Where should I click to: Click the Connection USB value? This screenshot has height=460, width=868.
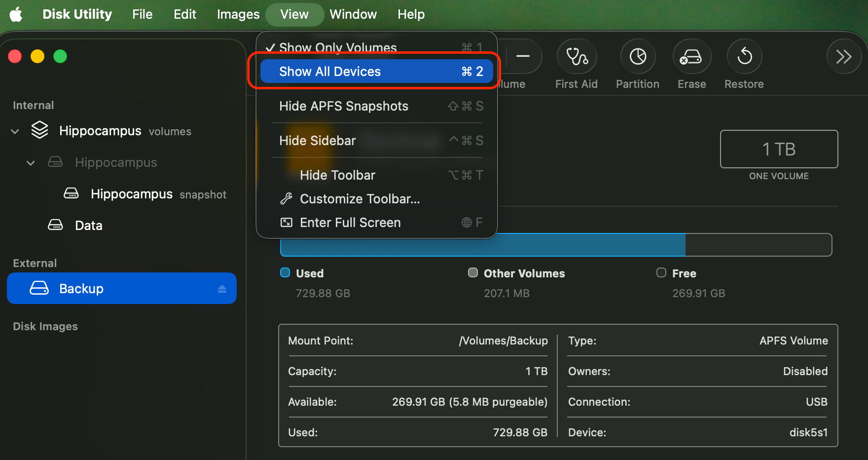point(817,402)
